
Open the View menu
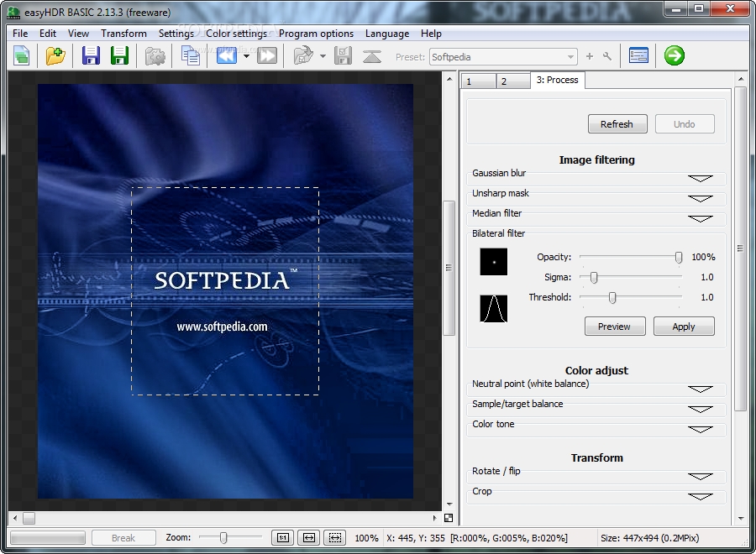[x=78, y=34]
